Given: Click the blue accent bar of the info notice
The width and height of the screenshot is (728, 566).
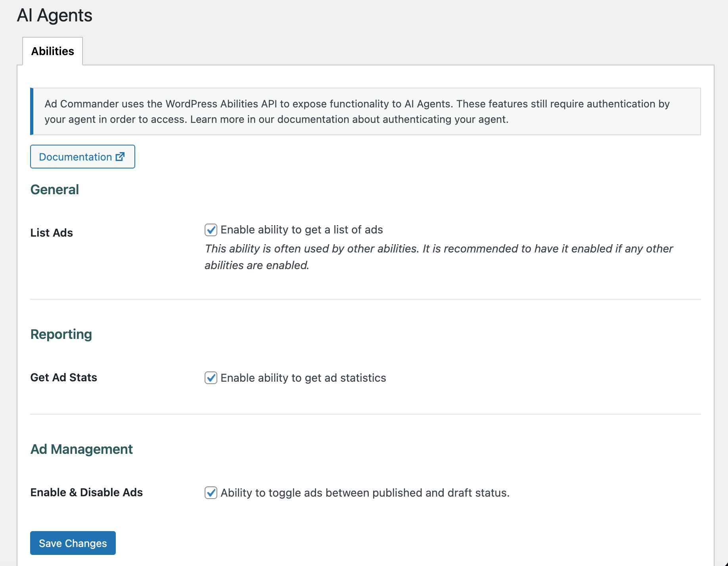Looking at the screenshot, I should (x=32, y=111).
